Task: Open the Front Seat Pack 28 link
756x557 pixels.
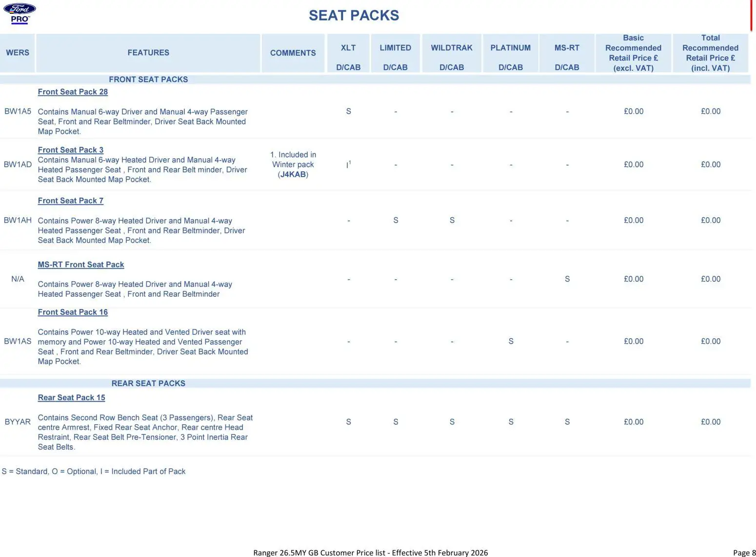Action: point(73,92)
